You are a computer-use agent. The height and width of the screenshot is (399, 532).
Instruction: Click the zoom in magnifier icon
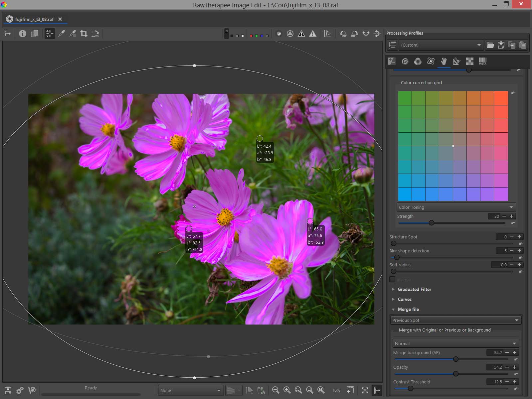[287, 390]
